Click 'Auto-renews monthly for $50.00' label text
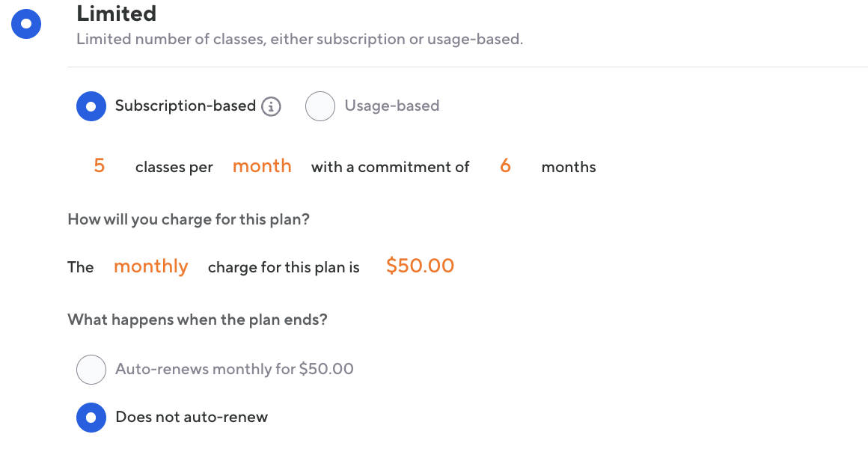Image resolution: width=868 pixels, height=452 pixels. pos(234,369)
